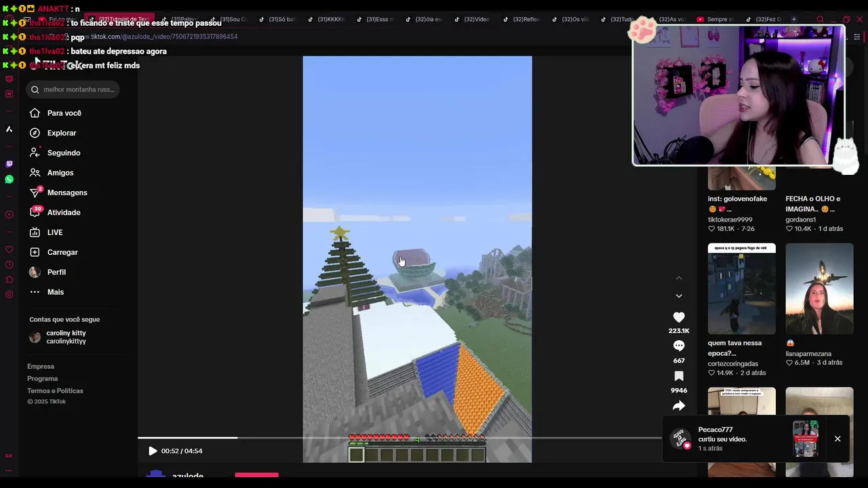Click the 9946 saves count
The height and width of the screenshot is (488, 868).
tap(679, 390)
